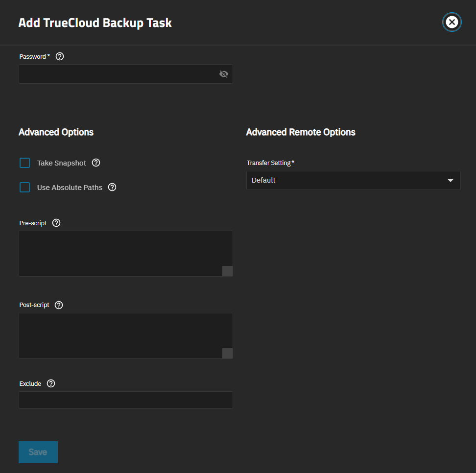
Task: Click the Exclude input field
Action: coord(125,400)
